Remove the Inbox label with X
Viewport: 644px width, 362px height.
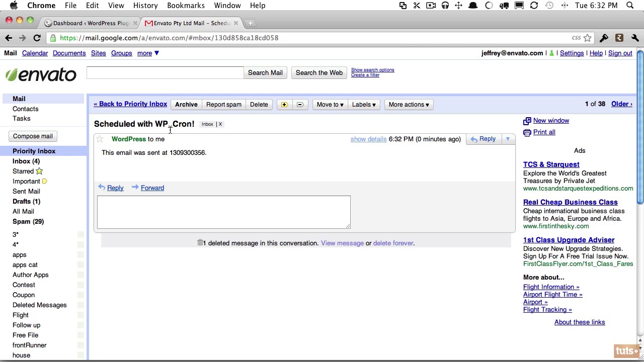[220, 124]
